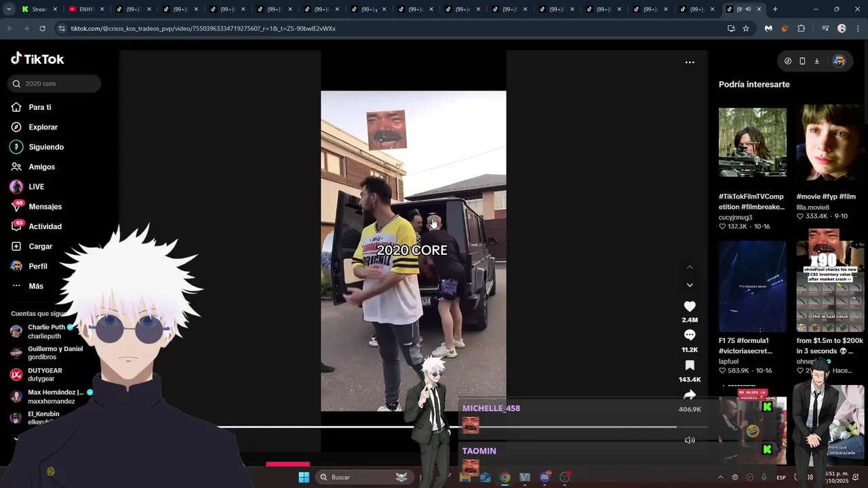Screen dimensions: 868x488
Task: View site information icon in address bar
Action: [62, 28]
